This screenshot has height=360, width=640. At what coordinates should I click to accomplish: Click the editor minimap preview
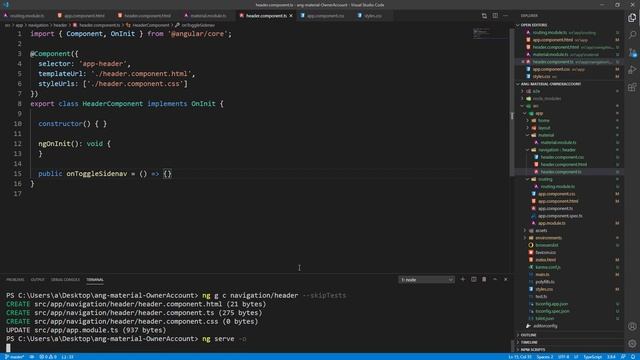click(490, 33)
